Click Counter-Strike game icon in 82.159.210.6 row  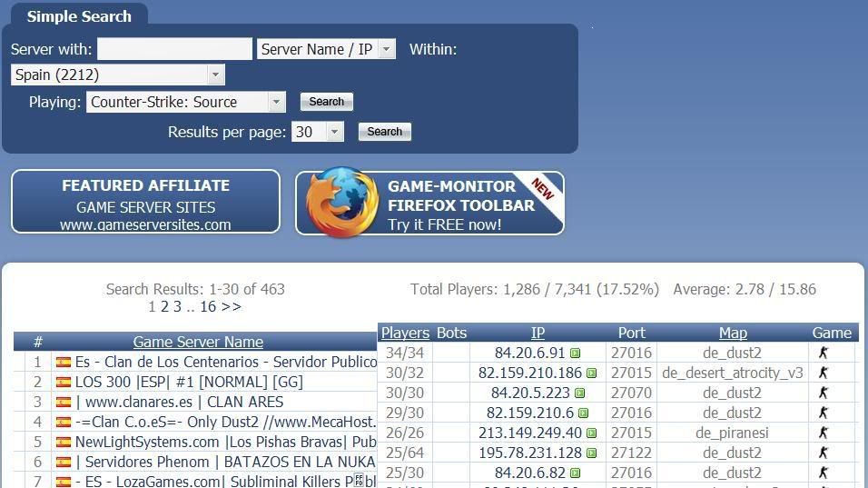[824, 413]
